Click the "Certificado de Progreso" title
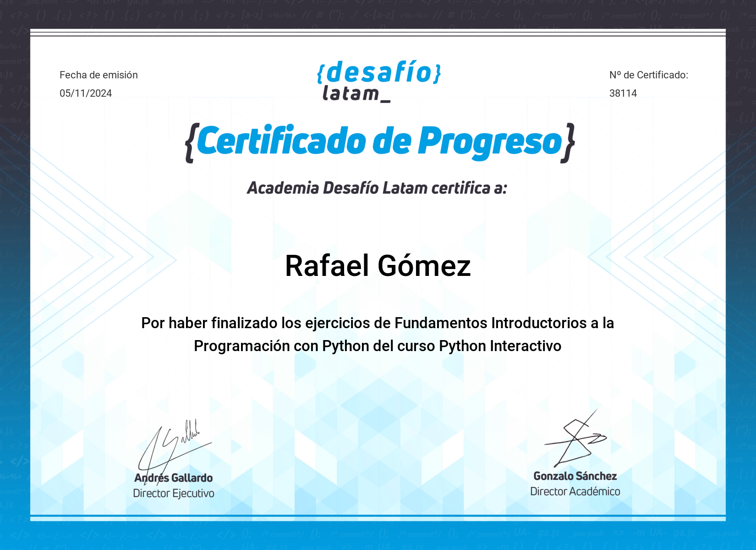Viewport: 756px width, 550px height. point(380,142)
